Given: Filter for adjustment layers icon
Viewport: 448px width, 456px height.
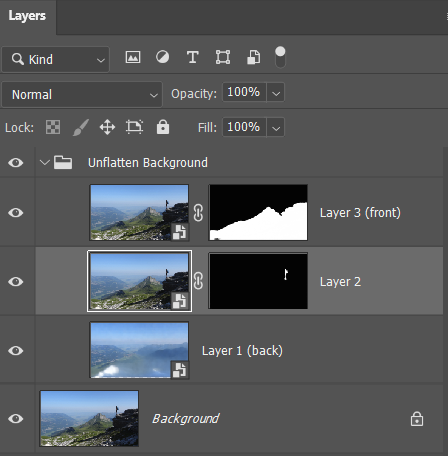Looking at the screenshot, I should click(163, 57).
